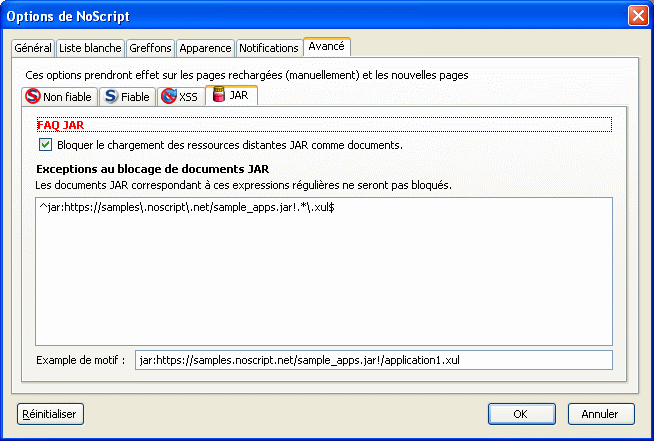Click the 'Options de NoScript' title bar
654x441 pixels.
point(300,16)
